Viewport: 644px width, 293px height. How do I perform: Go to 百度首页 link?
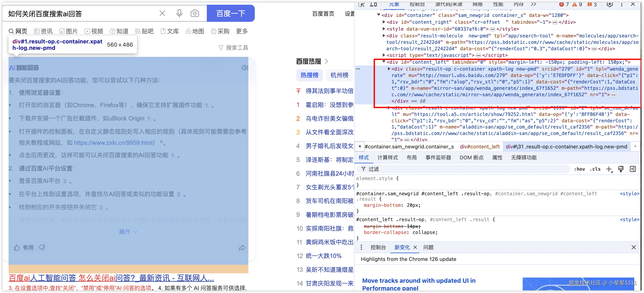click(323, 14)
